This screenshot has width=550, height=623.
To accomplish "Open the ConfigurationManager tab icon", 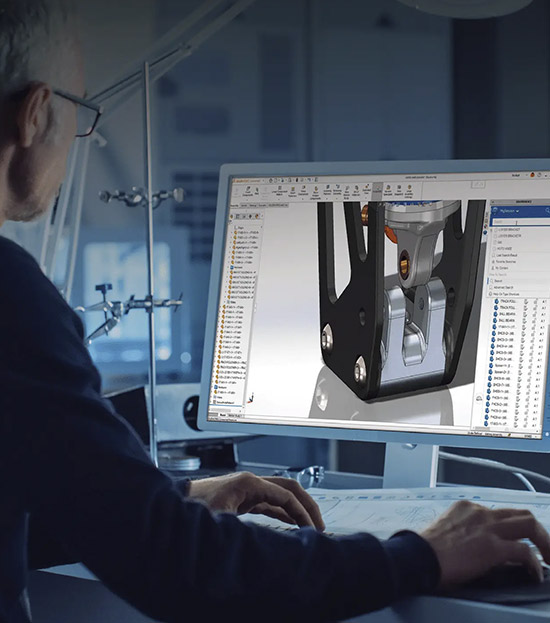I will [244, 217].
